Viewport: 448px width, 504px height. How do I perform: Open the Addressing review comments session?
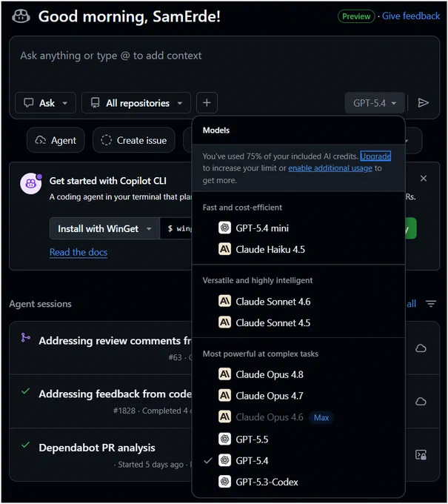tap(115, 341)
